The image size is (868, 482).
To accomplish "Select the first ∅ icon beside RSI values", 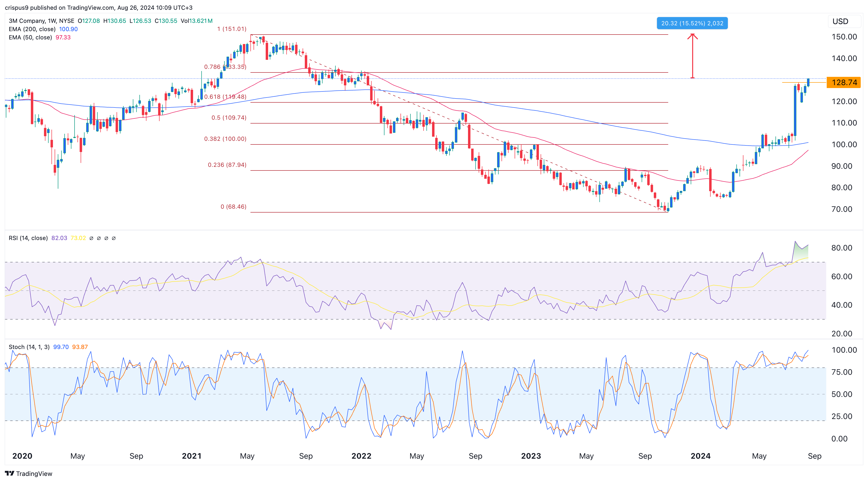I will pos(91,238).
